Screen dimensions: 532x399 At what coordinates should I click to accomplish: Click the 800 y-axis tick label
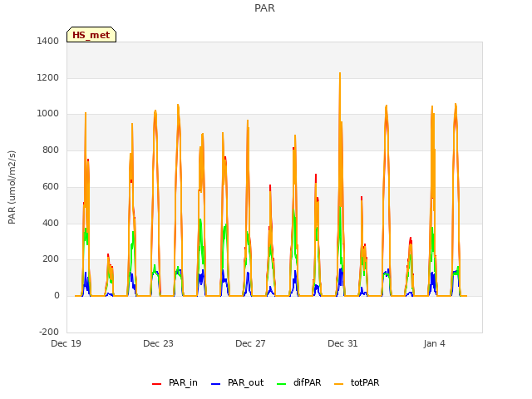click(x=51, y=150)
